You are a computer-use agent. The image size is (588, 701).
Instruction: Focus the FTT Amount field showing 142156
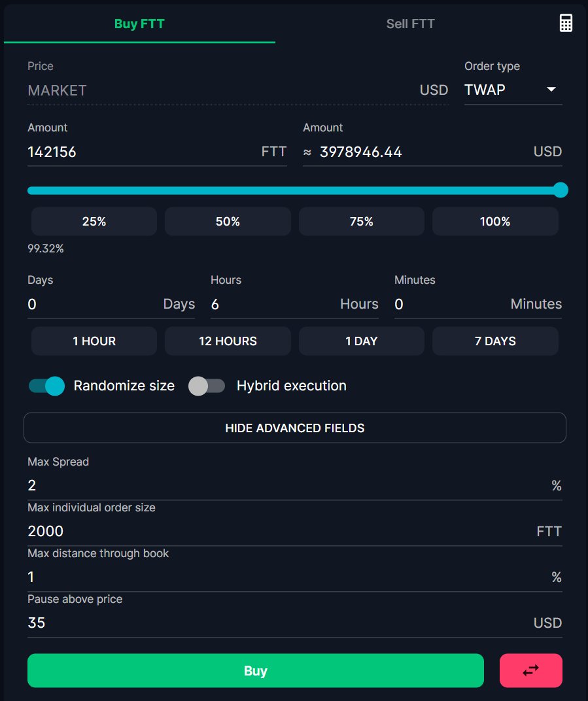point(157,152)
